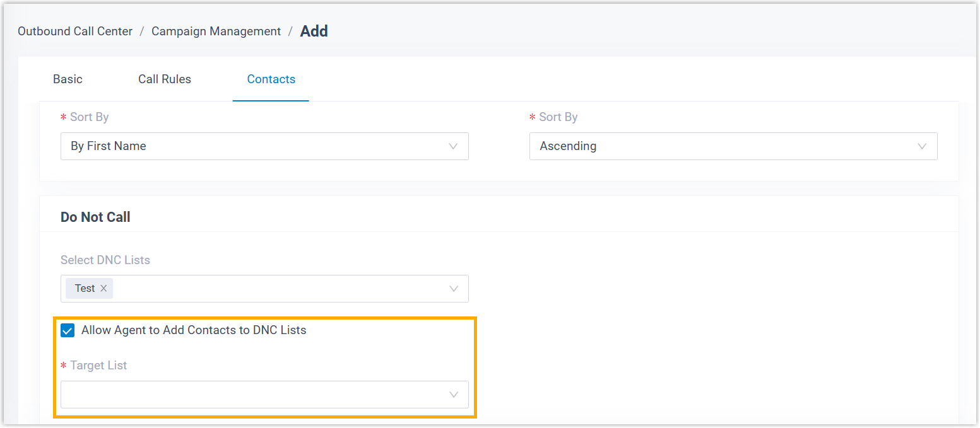This screenshot has width=980, height=428.
Task: Open the By First Name sort dropdown
Action: click(252, 146)
